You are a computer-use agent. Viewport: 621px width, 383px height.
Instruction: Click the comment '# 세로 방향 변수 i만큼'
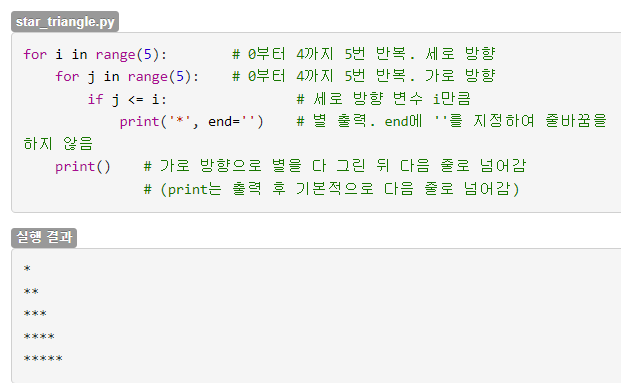pos(384,99)
